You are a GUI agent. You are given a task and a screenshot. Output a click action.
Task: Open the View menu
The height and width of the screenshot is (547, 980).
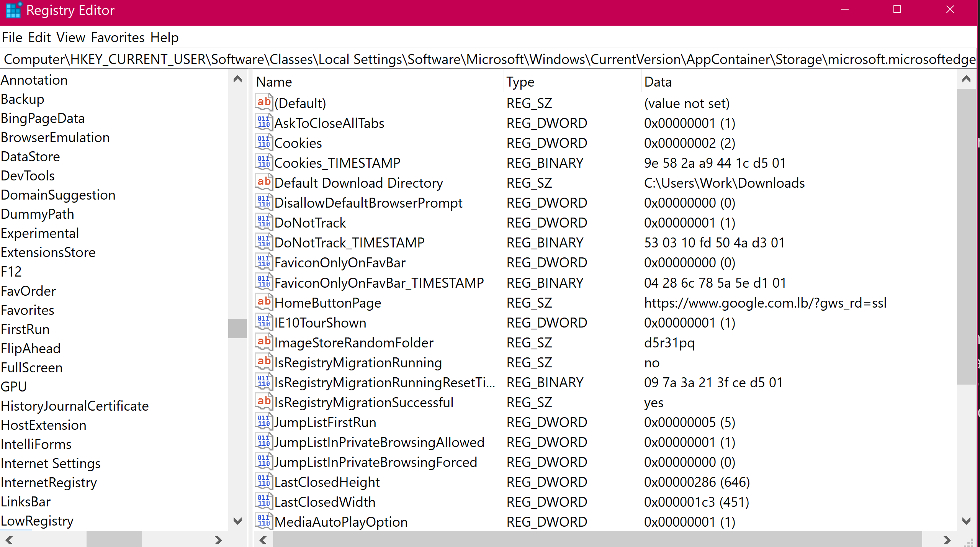tap(70, 37)
